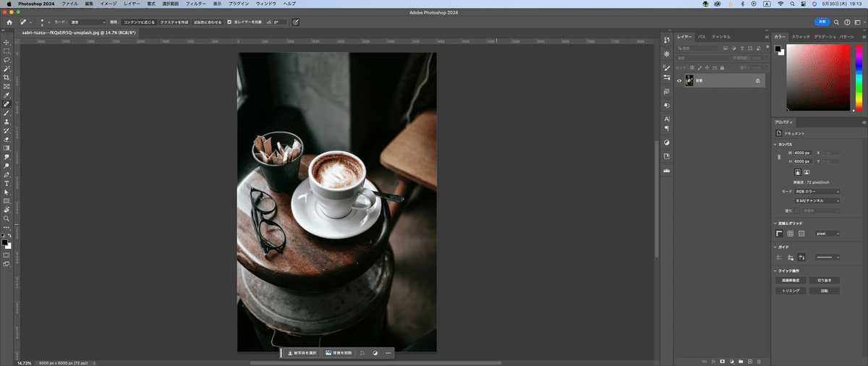Image resolution: width=868 pixels, height=366 pixels.
Task: Select the Crop tool
Action: (7, 77)
